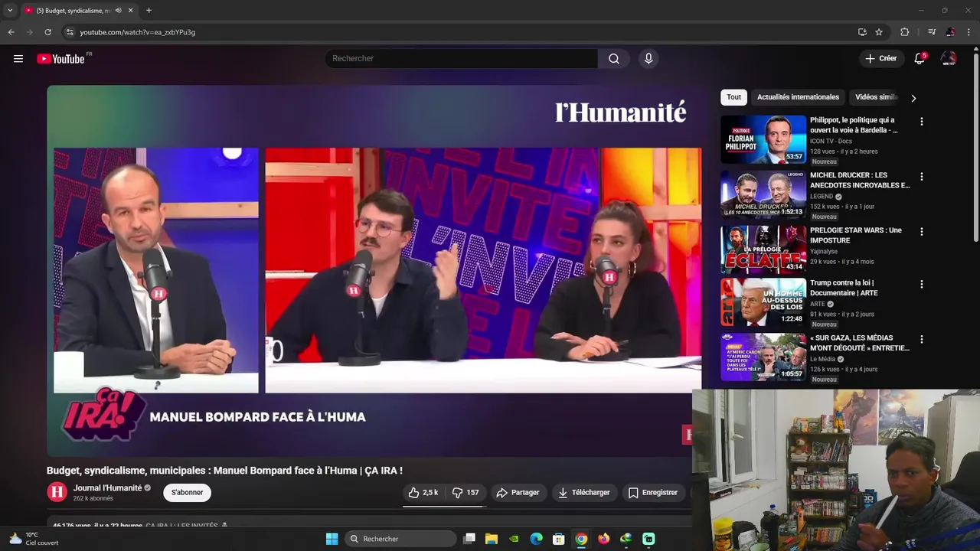Screen dimensions: 980x551
Task: Click the Télécharger download button
Action: tap(583, 493)
